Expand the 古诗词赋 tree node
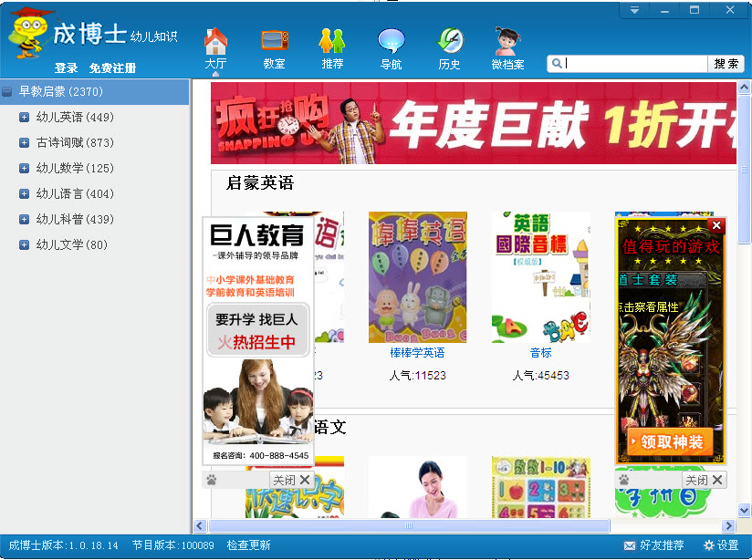The width and height of the screenshot is (752, 560). tap(24, 143)
